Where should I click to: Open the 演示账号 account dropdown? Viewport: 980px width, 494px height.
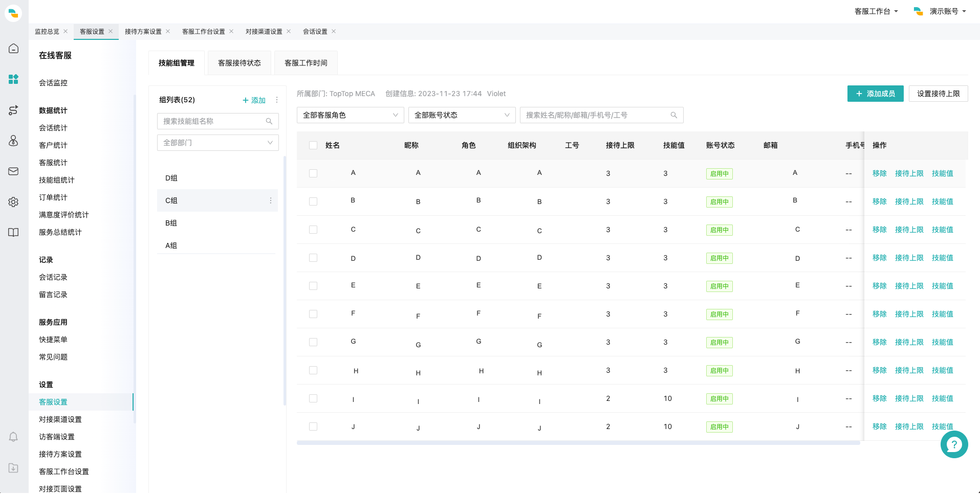(x=948, y=11)
